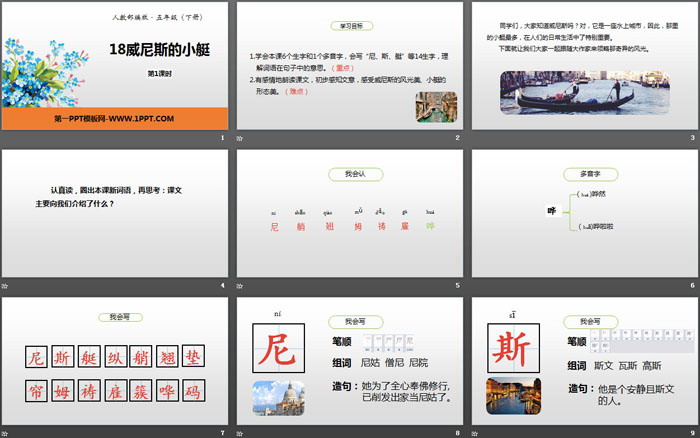The image size is (700, 438).
Task: Click slide number label 8
Action: click(x=457, y=433)
